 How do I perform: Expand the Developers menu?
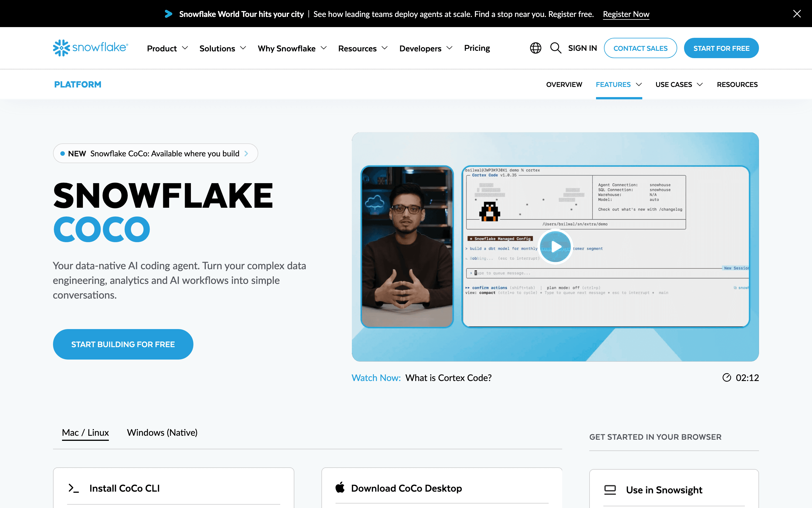(426, 48)
